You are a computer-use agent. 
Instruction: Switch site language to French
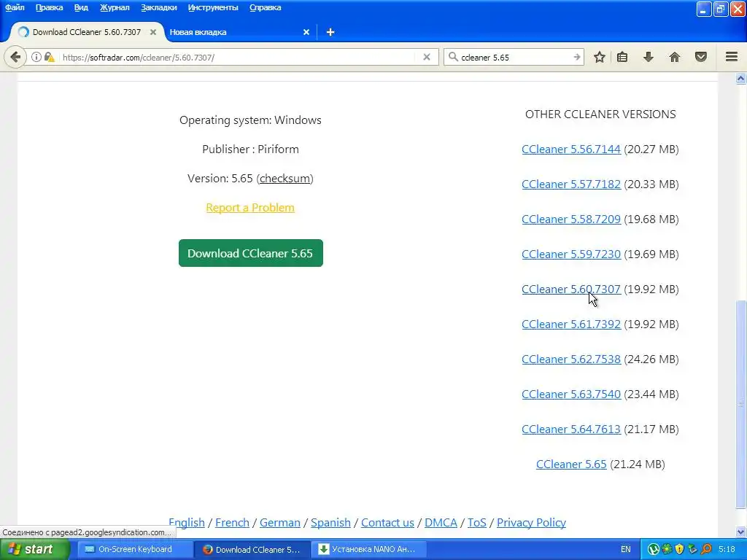click(x=232, y=522)
